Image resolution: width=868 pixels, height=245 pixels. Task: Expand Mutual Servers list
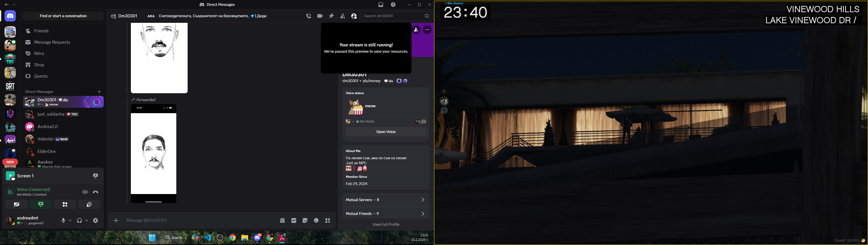click(x=385, y=200)
